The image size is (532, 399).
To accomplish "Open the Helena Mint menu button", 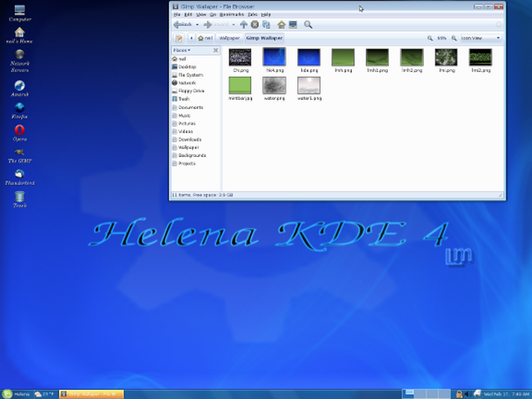I will click(x=16, y=394).
